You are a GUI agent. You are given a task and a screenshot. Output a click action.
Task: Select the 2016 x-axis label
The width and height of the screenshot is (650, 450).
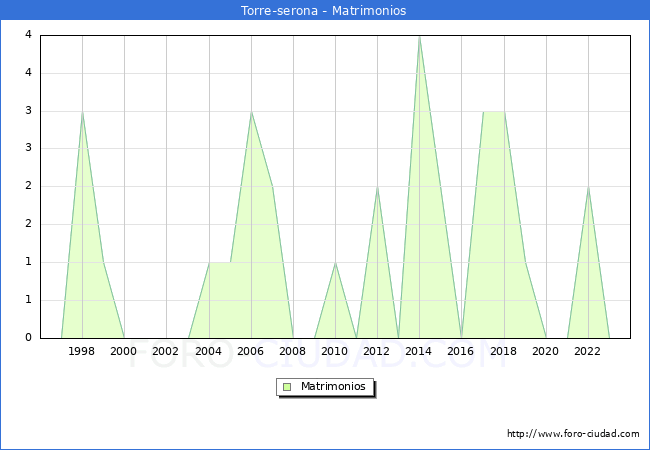coord(461,351)
